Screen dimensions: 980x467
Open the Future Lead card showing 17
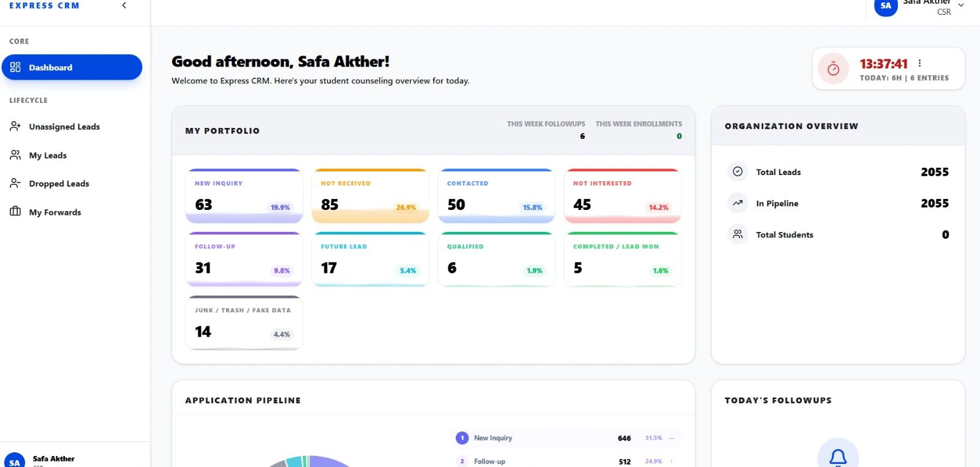(370, 259)
